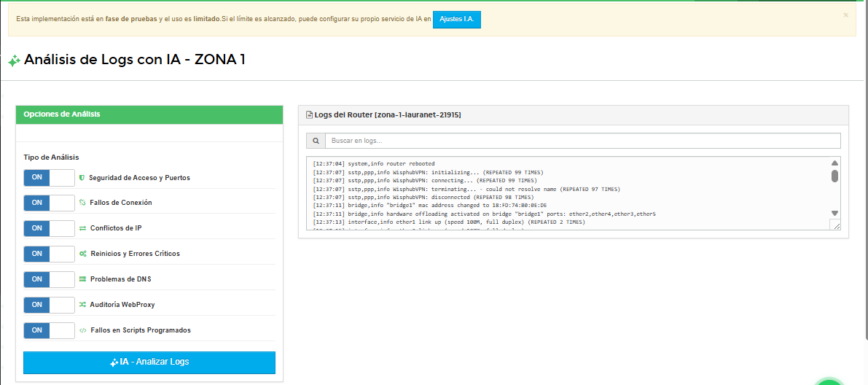
Task: Click the log viewer scroll down arrow
Action: tap(835, 214)
